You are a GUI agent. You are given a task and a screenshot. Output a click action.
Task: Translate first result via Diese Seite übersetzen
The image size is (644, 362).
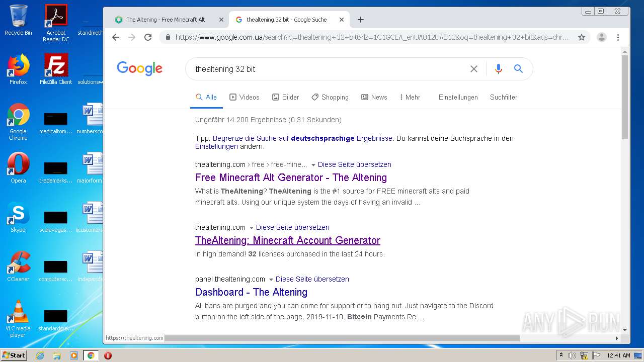pos(355,164)
